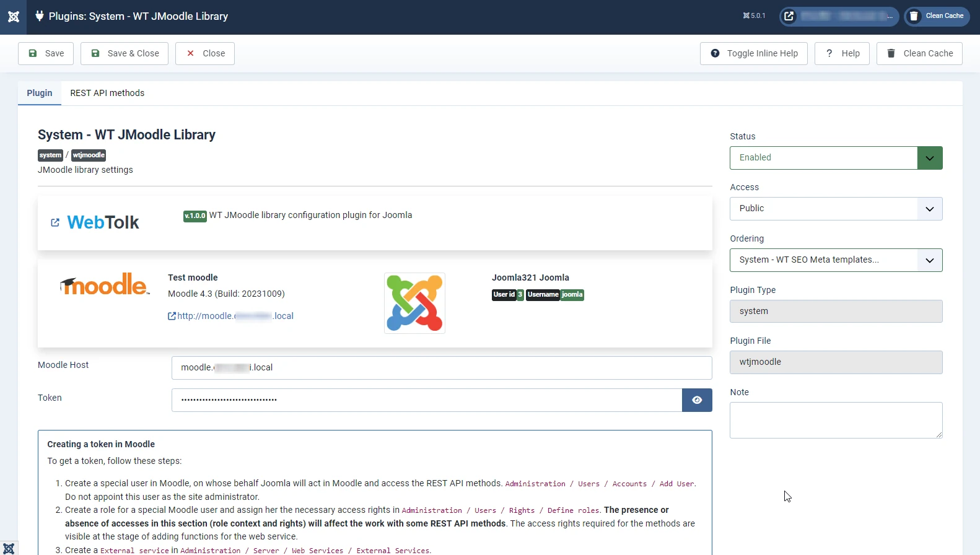Viewport: 980px width, 555px height.
Task: Click the Moodle Host label
Action: [x=63, y=365]
